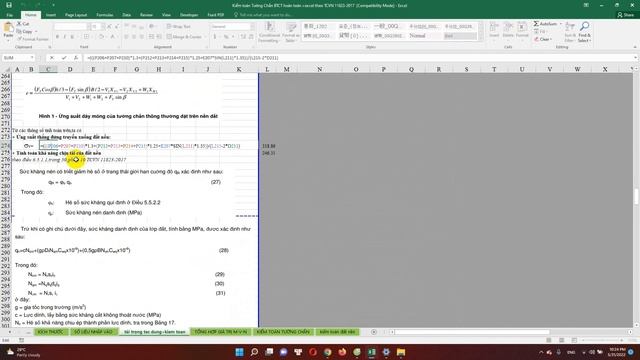Open the Name Box dropdown arrow
The height and width of the screenshot is (360, 640).
[32, 58]
